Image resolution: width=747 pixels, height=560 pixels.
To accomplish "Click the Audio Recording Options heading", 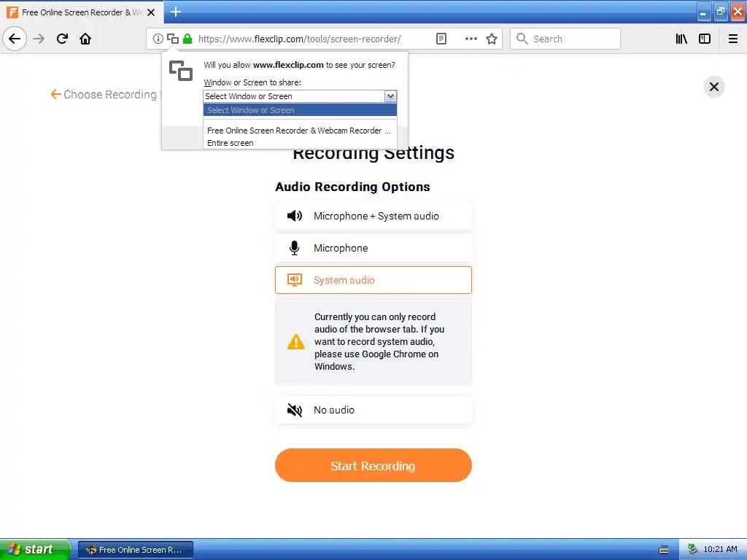I will click(352, 187).
